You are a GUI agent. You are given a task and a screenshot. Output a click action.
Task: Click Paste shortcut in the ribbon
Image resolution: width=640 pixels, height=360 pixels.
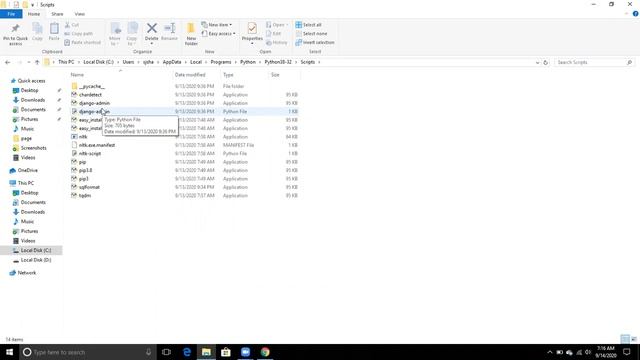pyautogui.click(x=82, y=42)
